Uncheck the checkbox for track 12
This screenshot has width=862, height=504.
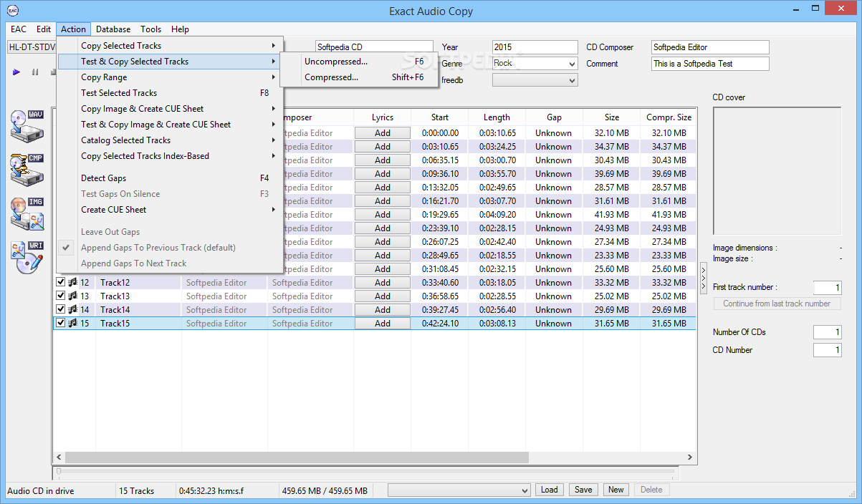point(60,282)
